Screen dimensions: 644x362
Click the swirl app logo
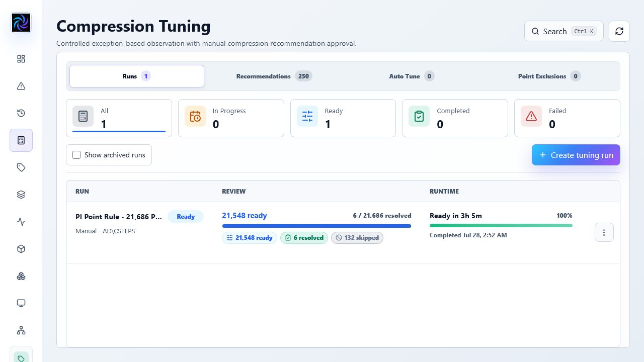tap(21, 23)
